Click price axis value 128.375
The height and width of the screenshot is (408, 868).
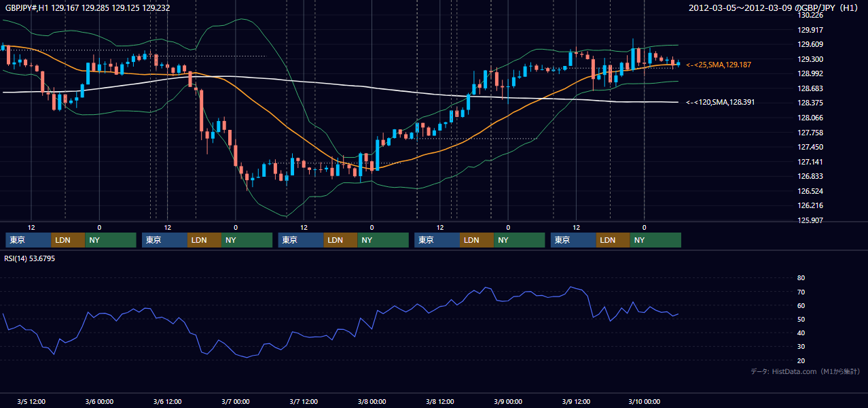point(810,103)
